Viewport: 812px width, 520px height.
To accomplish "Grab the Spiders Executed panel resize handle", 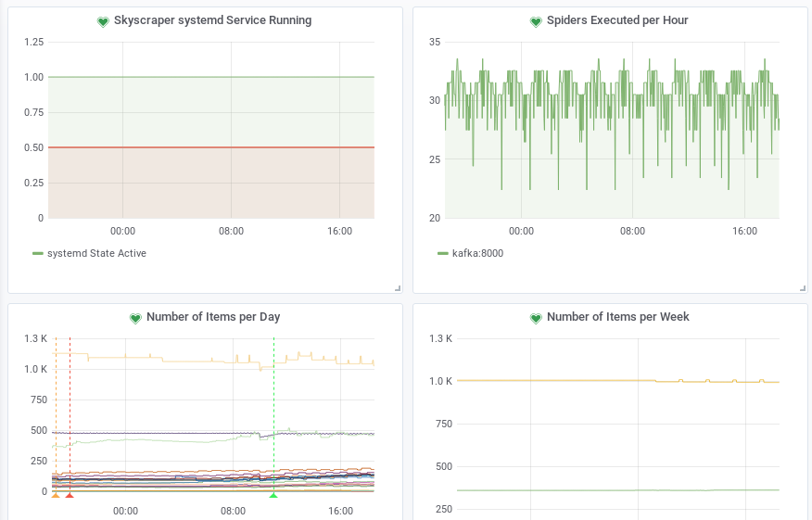I will coord(803,288).
